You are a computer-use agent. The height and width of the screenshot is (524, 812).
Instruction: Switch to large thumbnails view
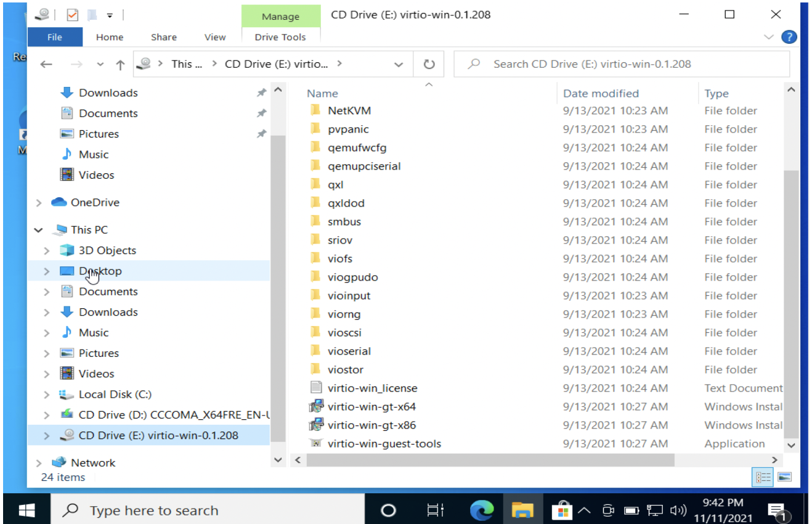[x=783, y=477]
